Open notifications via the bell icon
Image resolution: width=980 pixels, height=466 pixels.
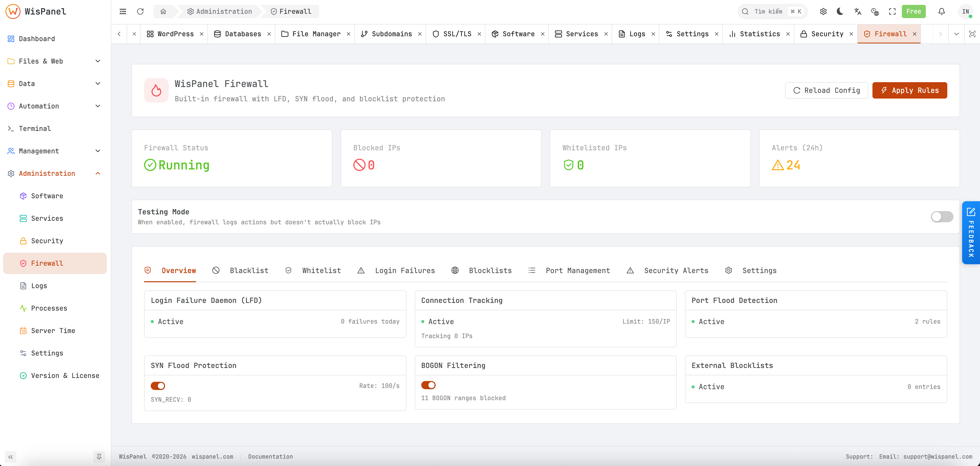[x=942, y=11]
